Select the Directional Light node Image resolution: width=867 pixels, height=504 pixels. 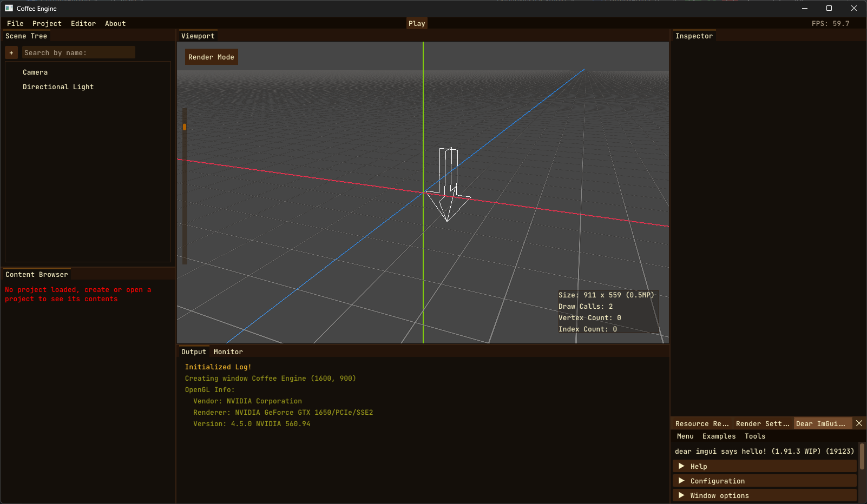coord(58,87)
